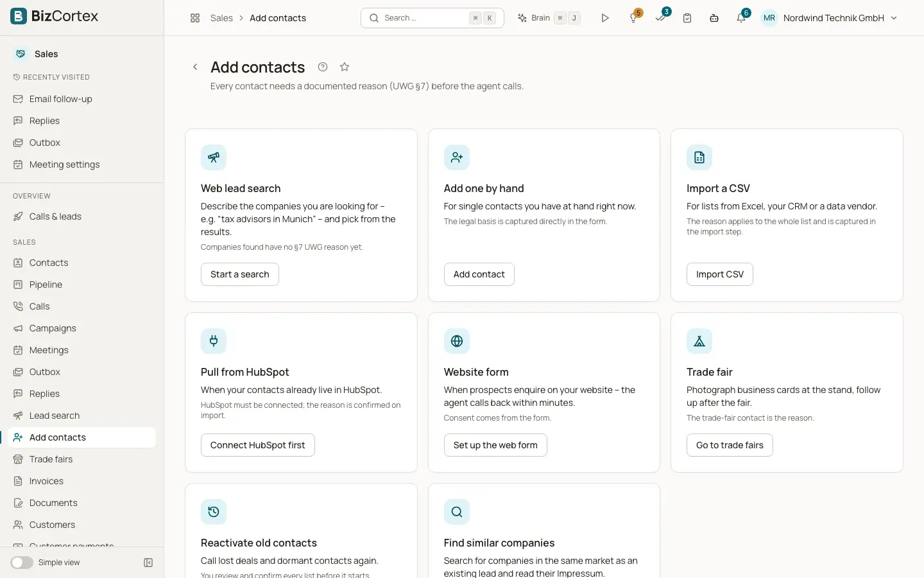Click the Import CSV button
The height and width of the screenshot is (578, 924).
[x=720, y=274]
